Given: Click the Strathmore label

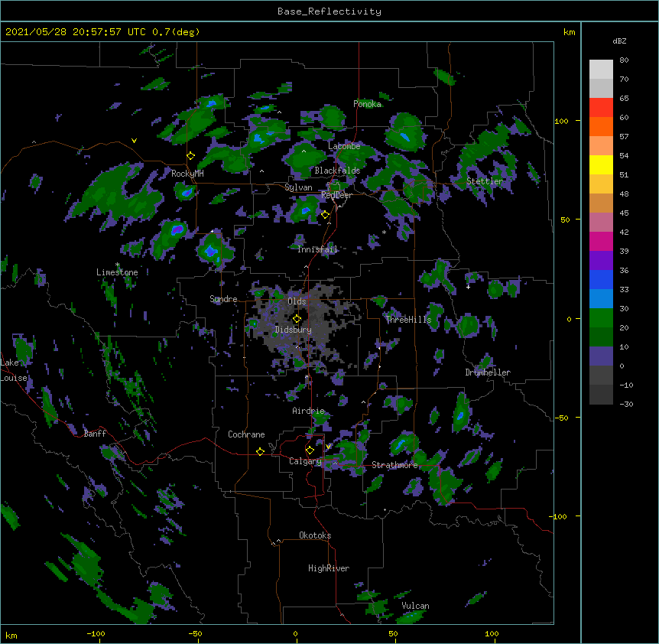Looking at the screenshot, I should (x=394, y=465).
